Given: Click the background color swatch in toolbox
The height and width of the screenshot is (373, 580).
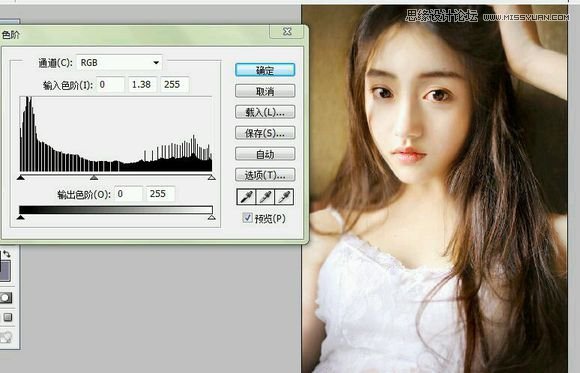Looking at the screenshot, I should click(5, 270).
